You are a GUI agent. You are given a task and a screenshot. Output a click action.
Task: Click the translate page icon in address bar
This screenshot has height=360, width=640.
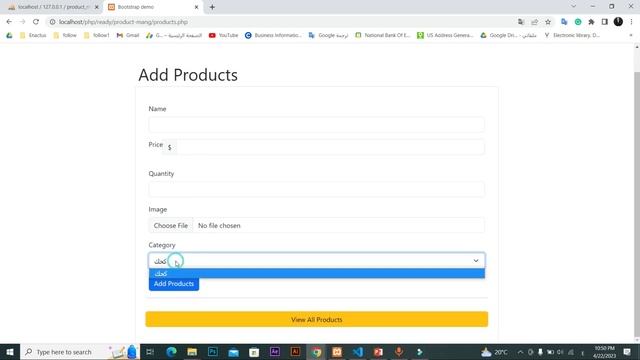(x=521, y=22)
